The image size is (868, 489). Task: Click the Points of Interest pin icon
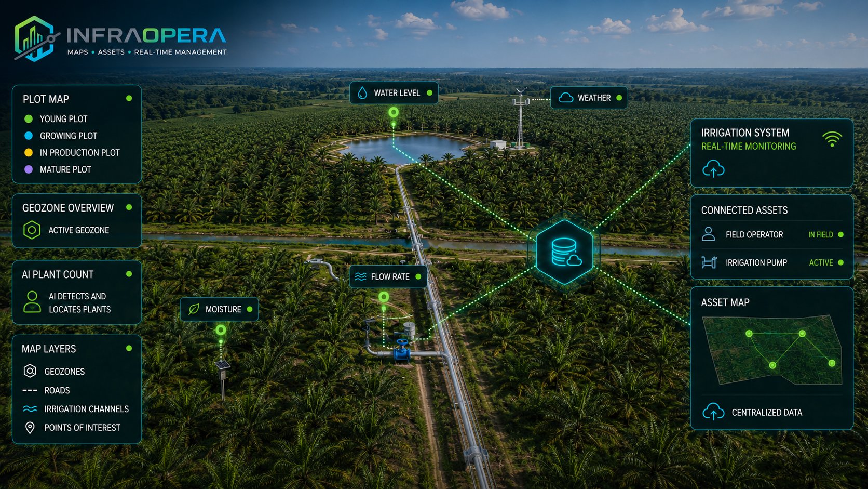[30, 428]
